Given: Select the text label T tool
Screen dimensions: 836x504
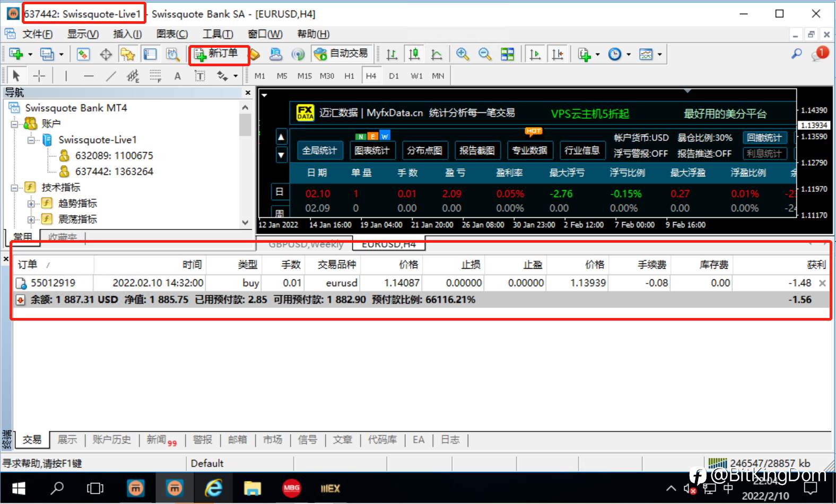Looking at the screenshot, I should tap(200, 76).
